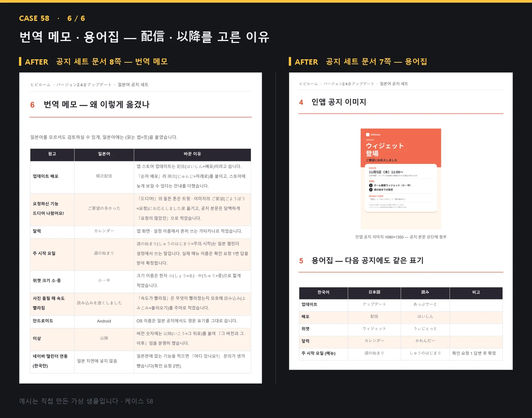Open the in-app notice image thumbnail
The width and height of the screenshot is (532, 418).
pyautogui.click(x=401, y=179)
